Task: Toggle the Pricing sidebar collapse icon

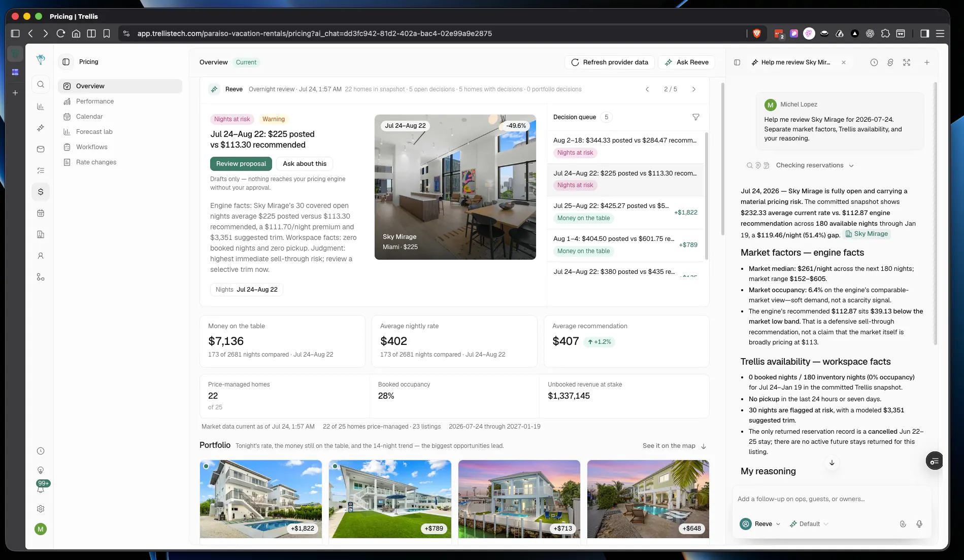Action: [x=66, y=62]
